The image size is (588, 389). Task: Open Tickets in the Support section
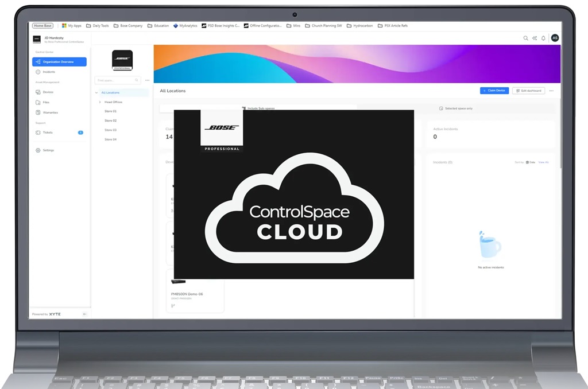click(48, 133)
